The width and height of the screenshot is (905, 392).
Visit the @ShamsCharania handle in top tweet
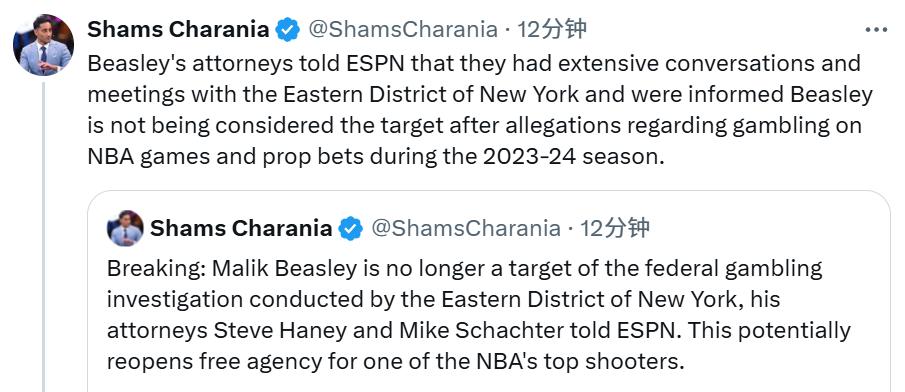click(403, 29)
